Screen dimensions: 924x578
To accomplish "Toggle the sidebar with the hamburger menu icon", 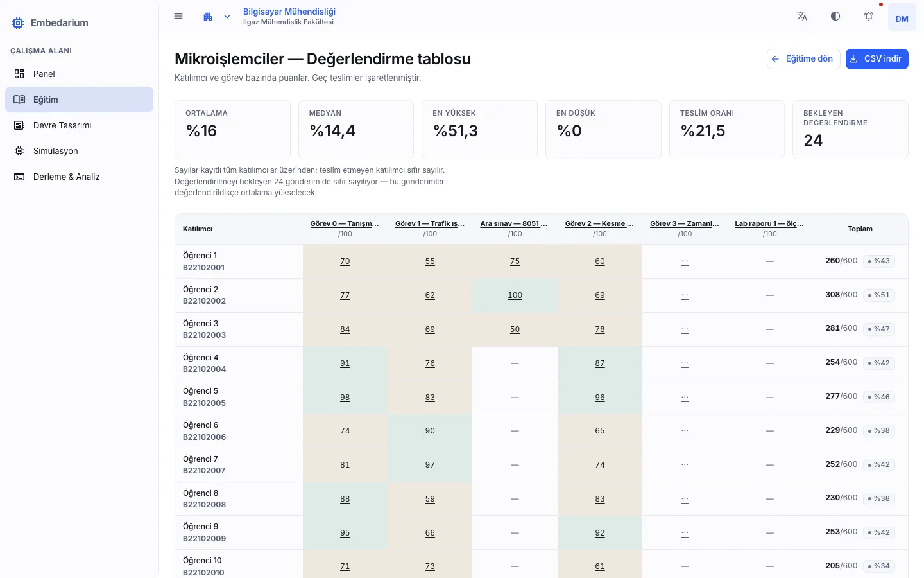I will 178,17.
